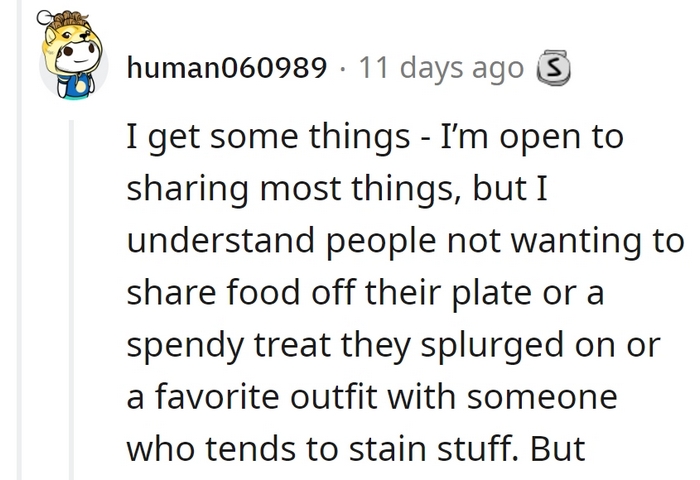Open human060989's avatar image

coord(73,55)
